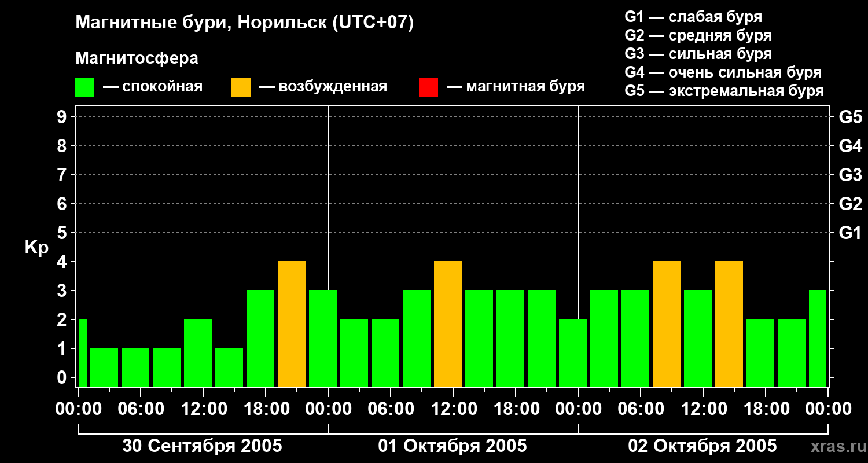Select the title 'Магнитные бури, Норильск (UTC+07)'

pos(245,23)
